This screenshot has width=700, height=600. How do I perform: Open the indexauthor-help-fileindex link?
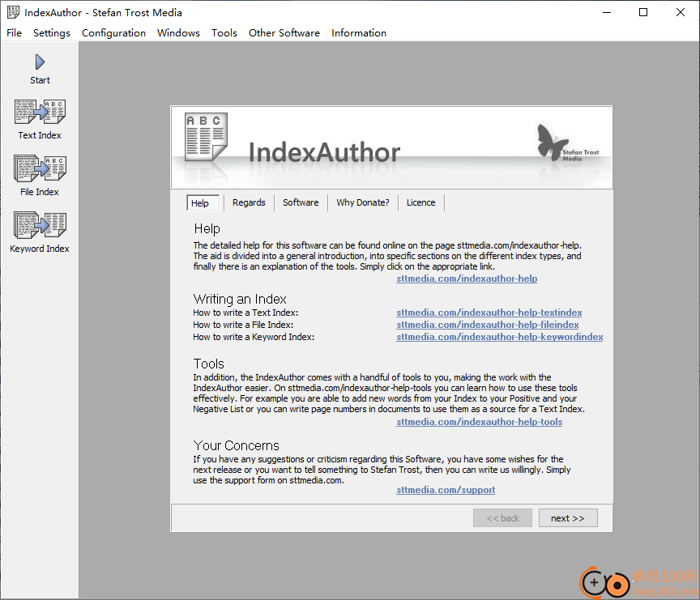[x=488, y=325]
